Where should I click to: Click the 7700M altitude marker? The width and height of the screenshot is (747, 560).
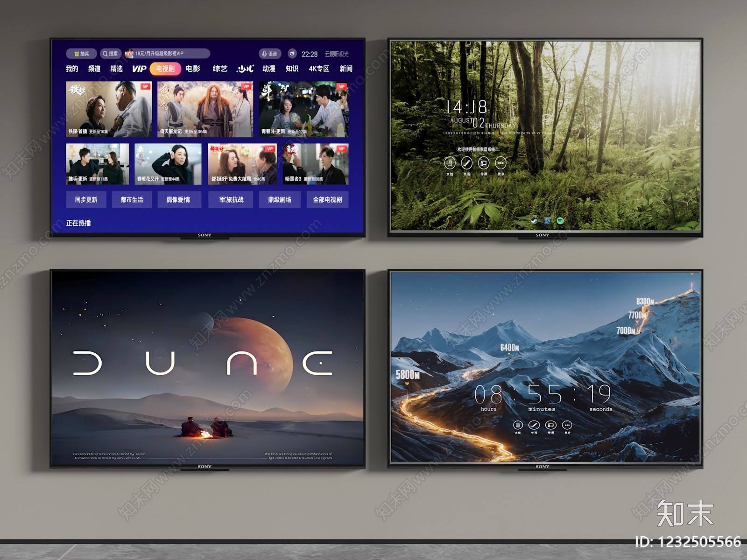[637, 315]
